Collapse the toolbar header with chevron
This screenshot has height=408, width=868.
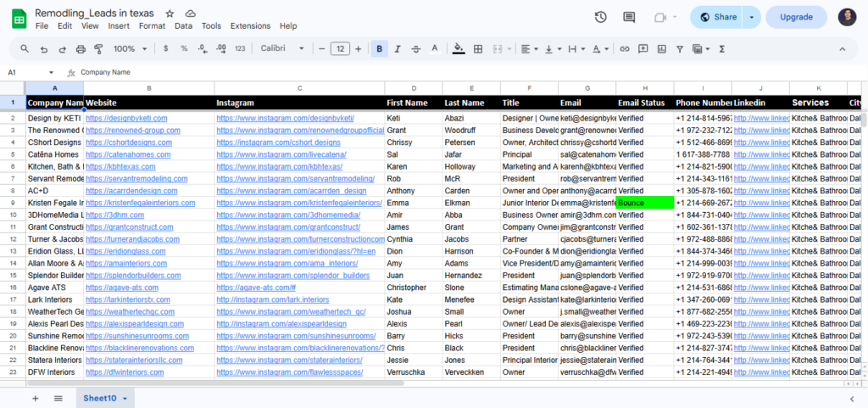[x=842, y=48]
